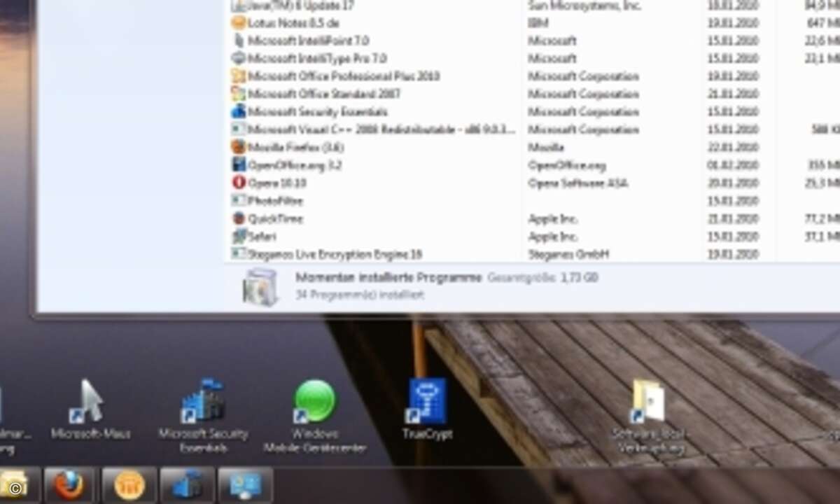This screenshot has height=504, width=840.
Task: Open the monitor icon on the taskbar
Action: [245, 484]
